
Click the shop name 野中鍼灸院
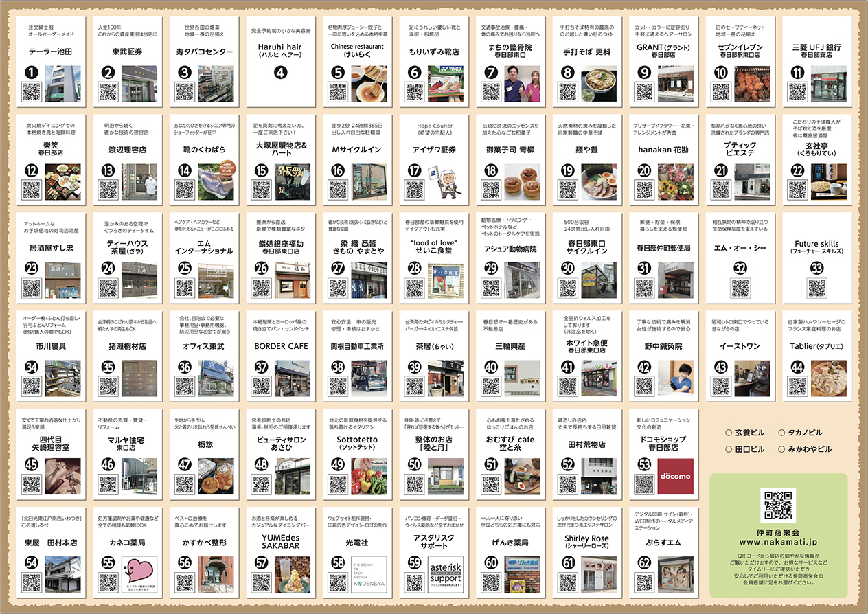tap(663, 346)
